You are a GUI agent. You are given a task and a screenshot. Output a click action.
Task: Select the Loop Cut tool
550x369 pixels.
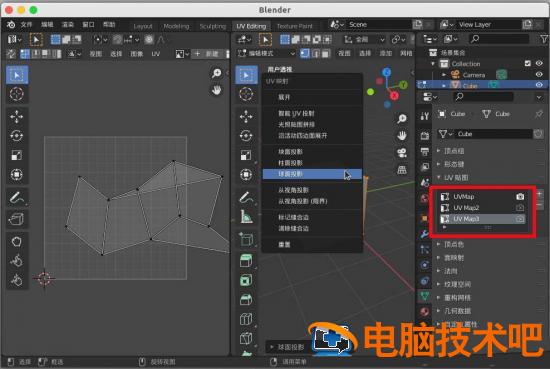[246, 319]
